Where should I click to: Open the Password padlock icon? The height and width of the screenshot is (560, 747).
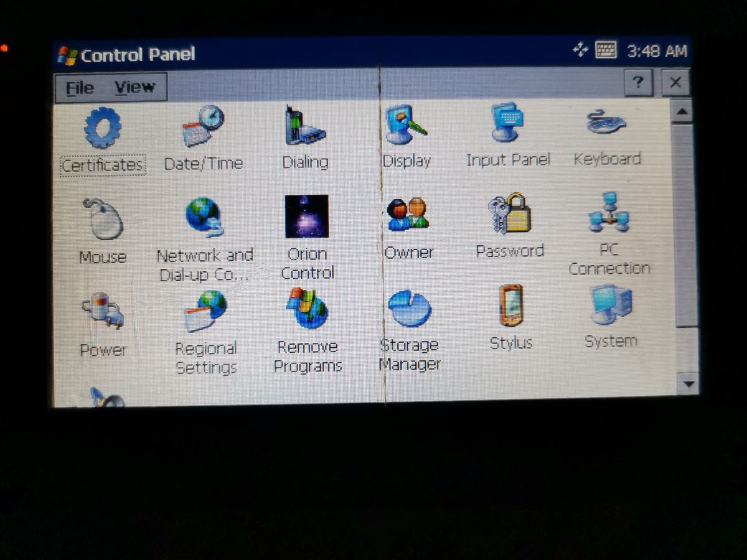510,215
